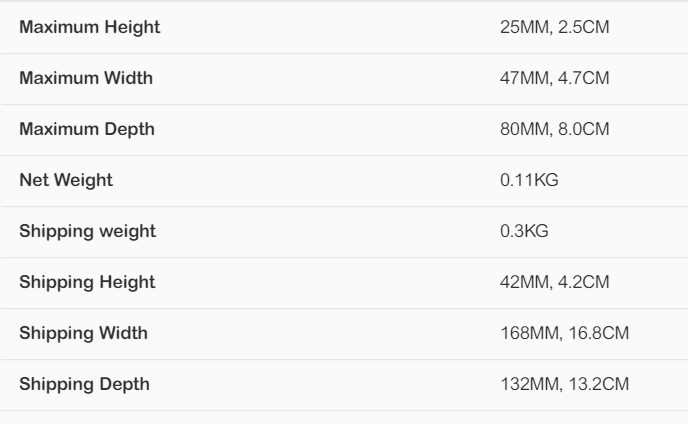Click the word Depth in Shipping Depth
688x424 pixels.
(125, 384)
